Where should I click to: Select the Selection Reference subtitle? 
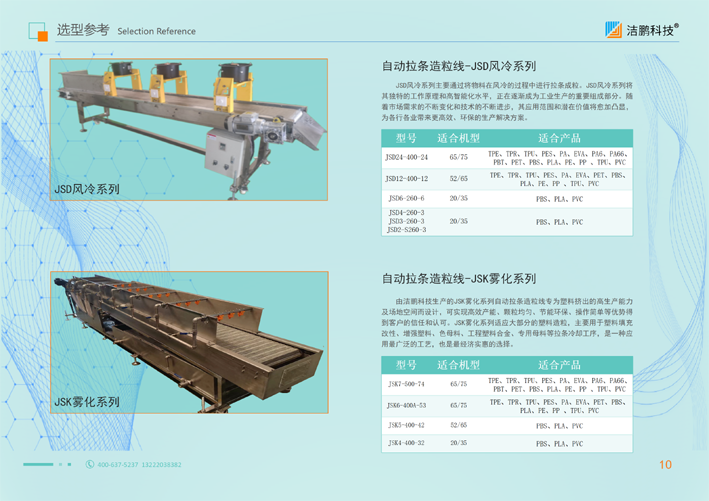(156, 31)
